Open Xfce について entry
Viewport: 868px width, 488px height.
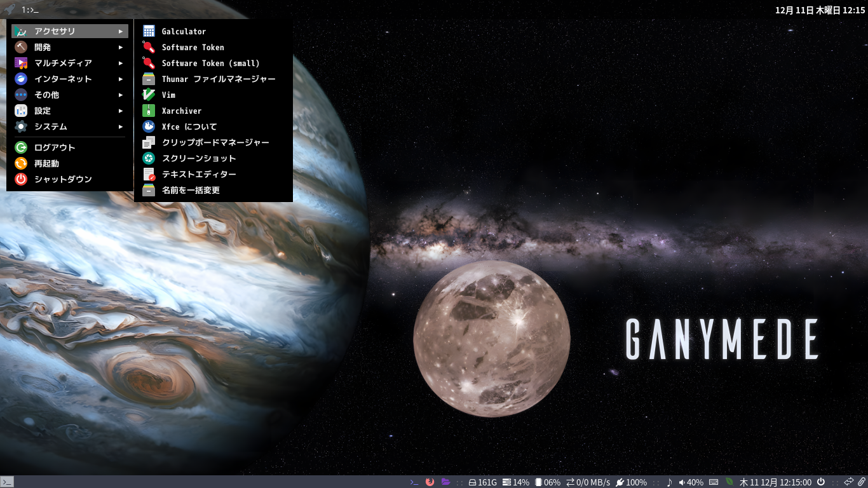coord(214,126)
